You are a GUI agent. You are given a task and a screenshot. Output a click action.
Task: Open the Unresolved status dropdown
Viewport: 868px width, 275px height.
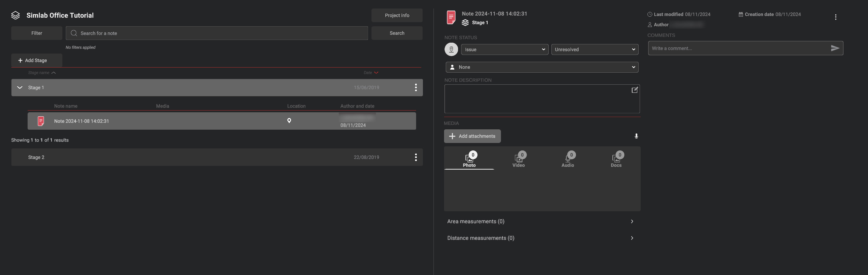click(x=595, y=49)
